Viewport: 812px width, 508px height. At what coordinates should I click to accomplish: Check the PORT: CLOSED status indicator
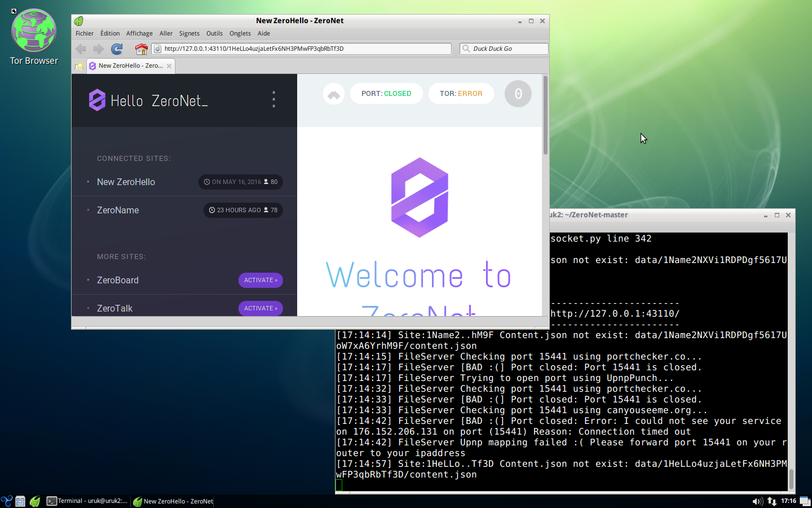click(x=386, y=94)
